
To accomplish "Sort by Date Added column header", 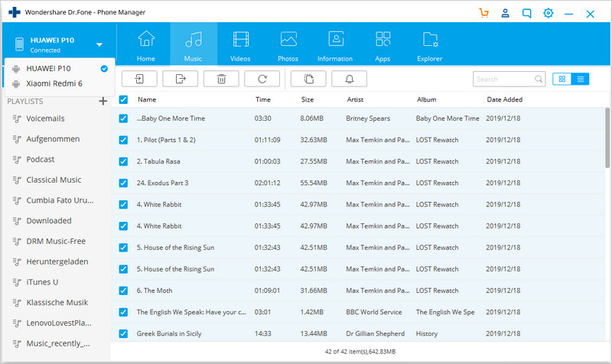I will [x=505, y=99].
